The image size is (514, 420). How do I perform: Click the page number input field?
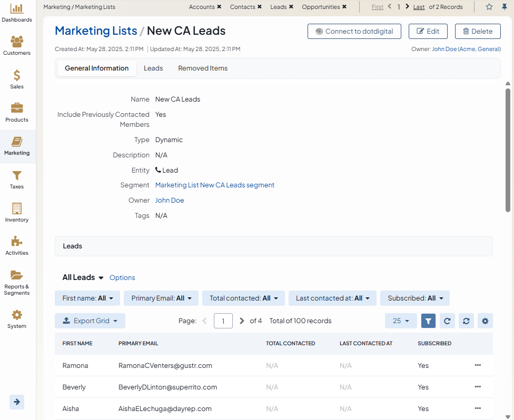click(223, 321)
